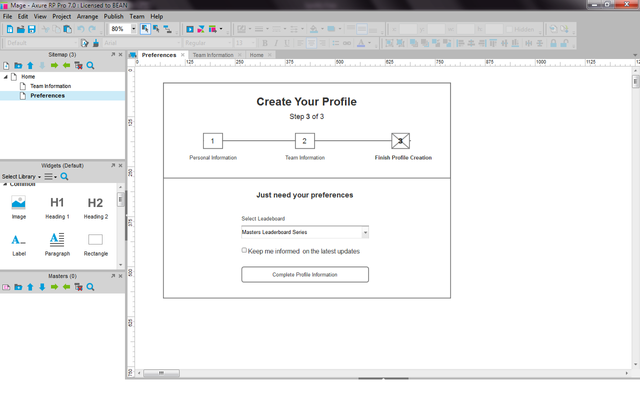This screenshot has height=400, width=640.
Task: Click the AxShare publish icon
Action: [x=201, y=29]
